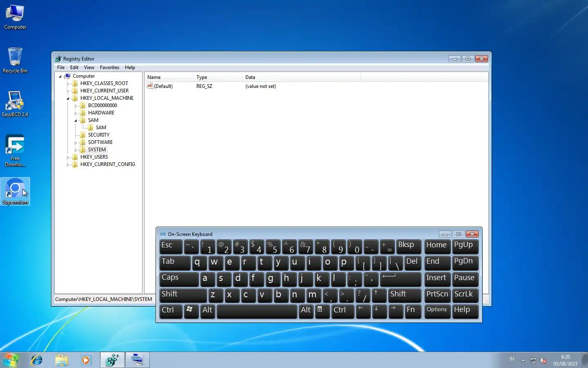
Task: Toggle ScrLk on On-Screen Keyboard
Action: [x=465, y=296]
